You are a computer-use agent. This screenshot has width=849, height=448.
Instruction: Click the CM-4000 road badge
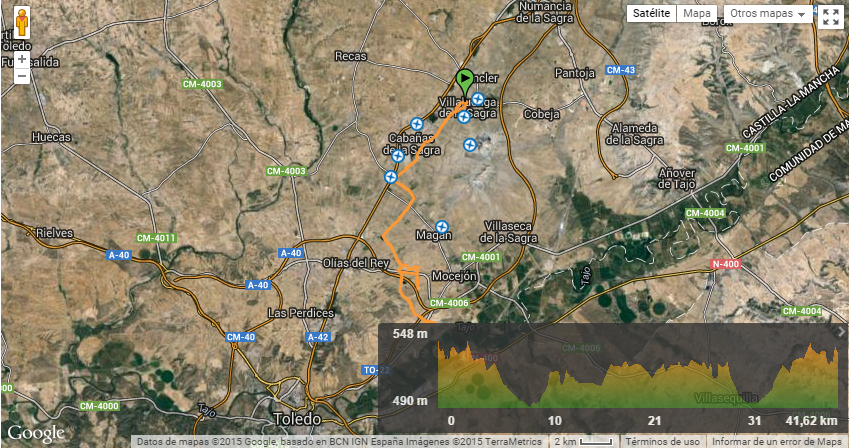pos(99,406)
